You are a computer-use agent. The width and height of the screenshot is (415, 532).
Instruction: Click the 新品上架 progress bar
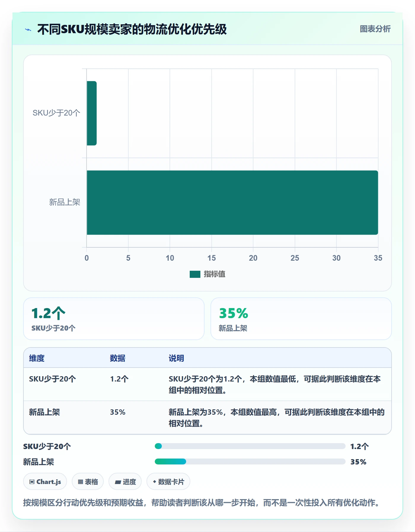point(250,462)
